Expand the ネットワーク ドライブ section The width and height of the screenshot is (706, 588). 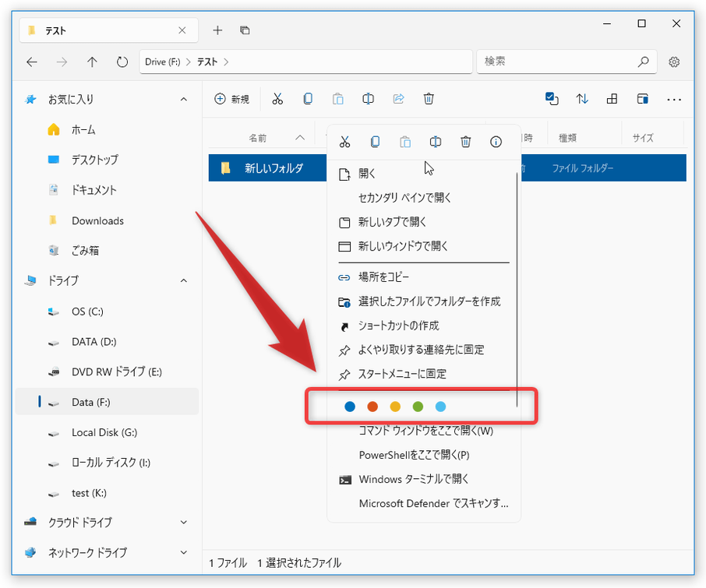tap(184, 552)
